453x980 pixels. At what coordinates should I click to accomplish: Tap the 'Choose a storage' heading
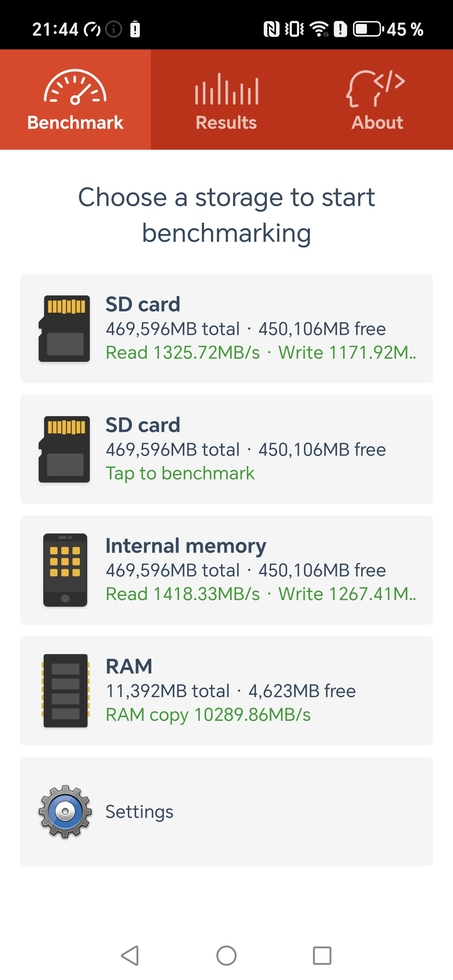[226, 215]
